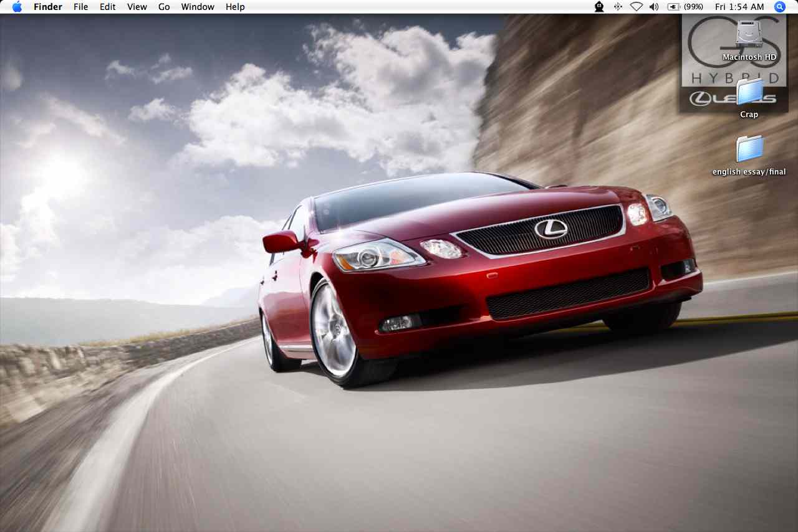
Task: Open Spotlight search icon
Action: click(x=780, y=7)
